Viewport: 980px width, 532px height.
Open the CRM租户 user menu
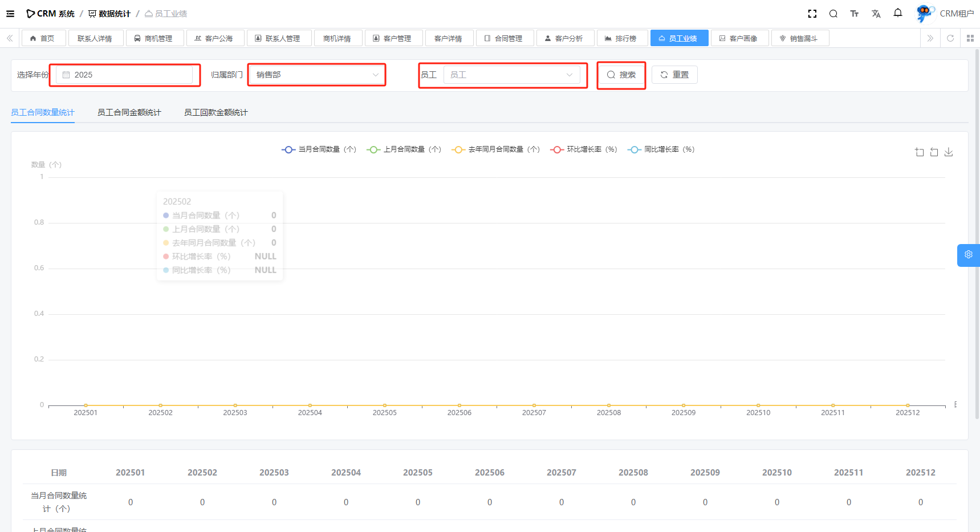(945, 14)
